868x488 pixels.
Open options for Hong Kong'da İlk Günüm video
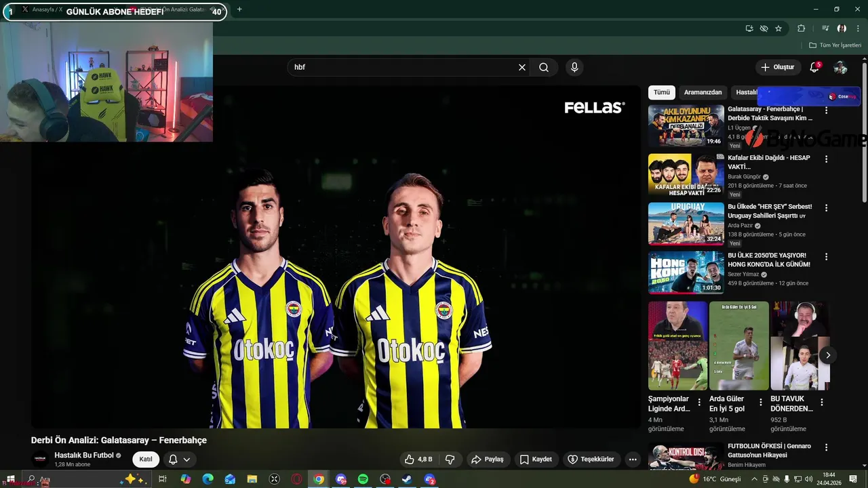826,257
